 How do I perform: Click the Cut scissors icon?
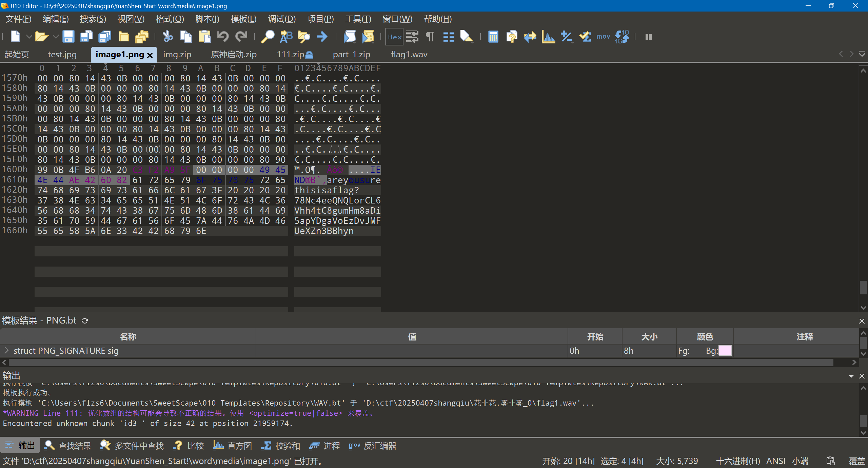(x=167, y=37)
